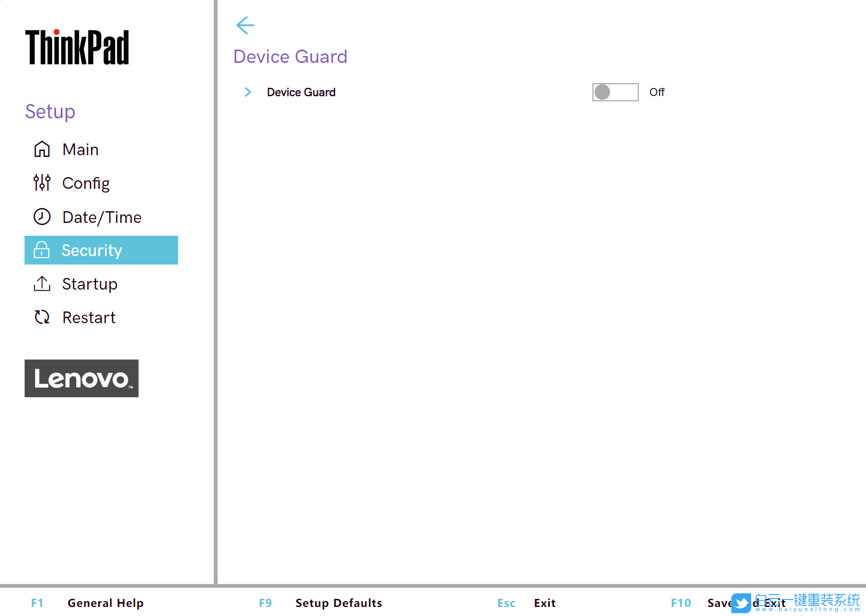Open the Startup menu item
The image size is (866, 616).
[90, 284]
